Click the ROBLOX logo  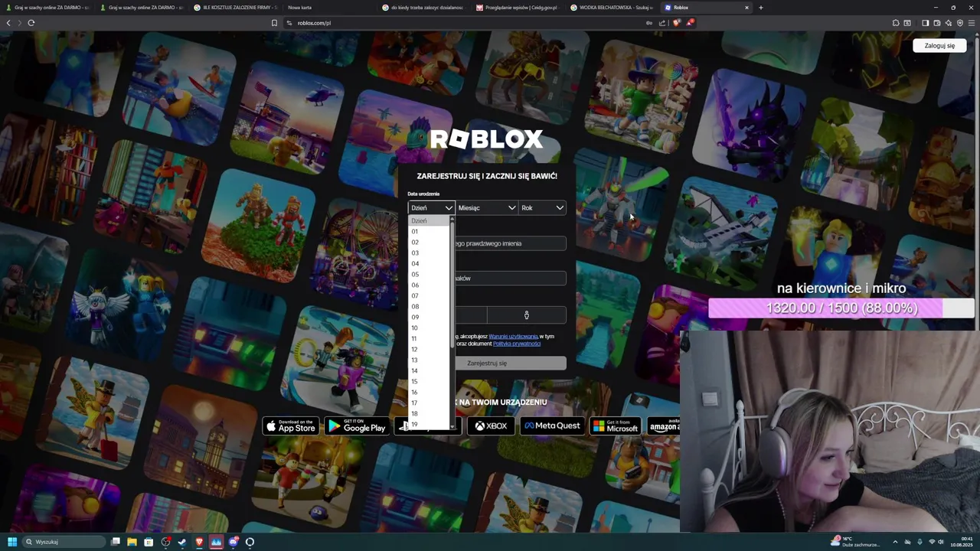(486, 139)
